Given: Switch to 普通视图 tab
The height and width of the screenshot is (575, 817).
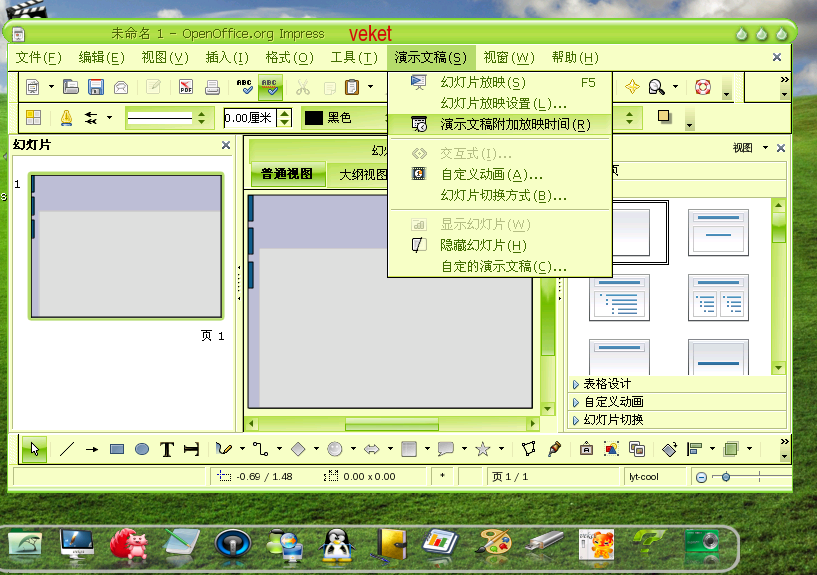Looking at the screenshot, I should (287, 174).
